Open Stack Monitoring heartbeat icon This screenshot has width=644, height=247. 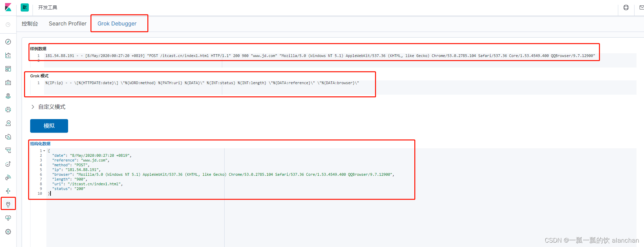(8, 218)
